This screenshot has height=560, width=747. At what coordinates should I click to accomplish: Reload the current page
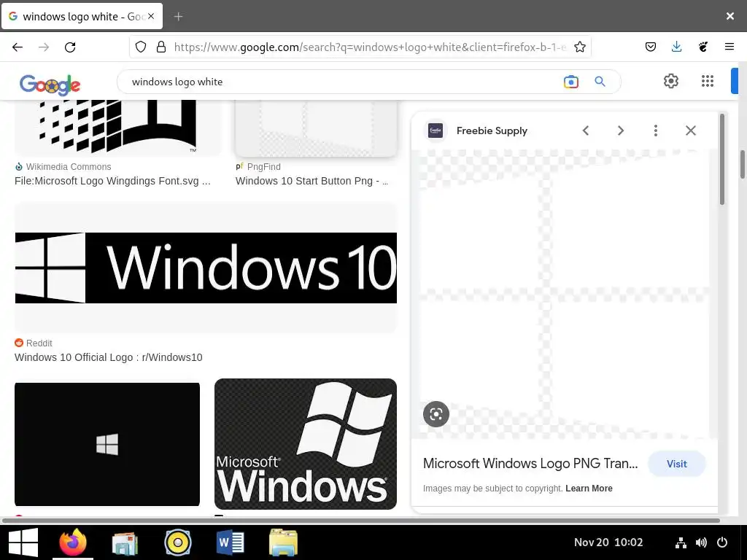coord(70,47)
